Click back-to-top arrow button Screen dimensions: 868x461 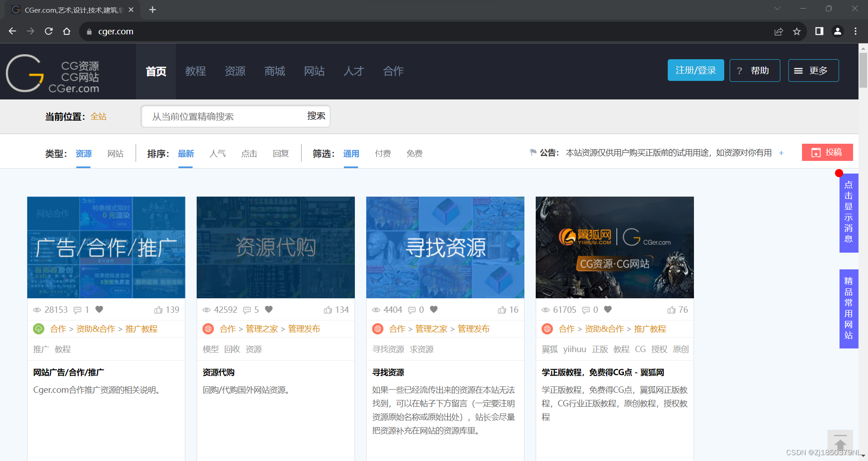tap(840, 442)
